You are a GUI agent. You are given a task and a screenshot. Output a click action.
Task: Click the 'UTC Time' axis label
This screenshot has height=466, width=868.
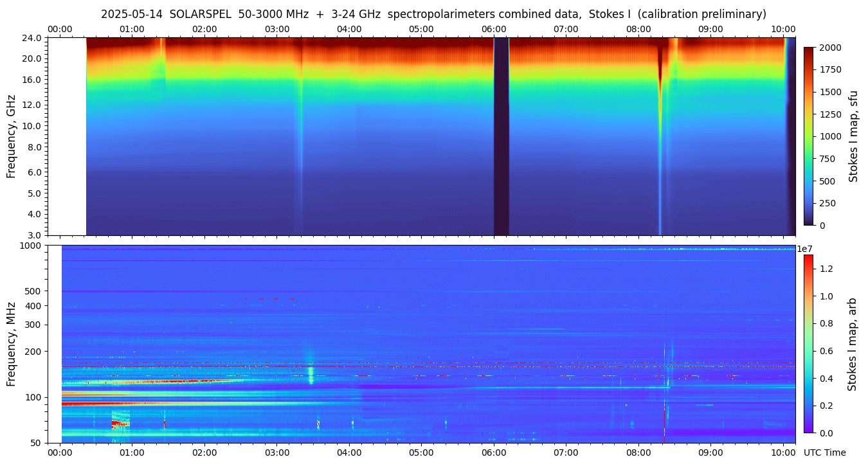coord(824,453)
